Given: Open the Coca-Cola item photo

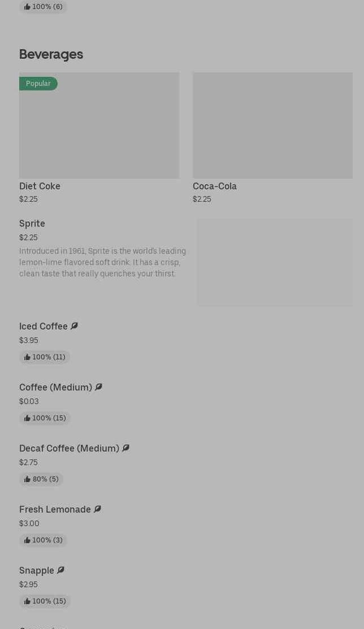Looking at the screenshot, I should 272,125.
